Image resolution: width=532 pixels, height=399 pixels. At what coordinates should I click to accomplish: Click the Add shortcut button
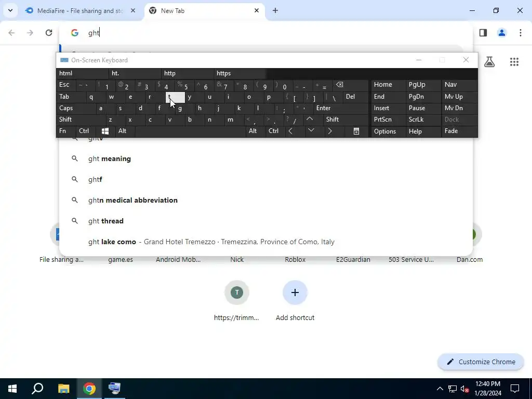tap(295, 301)
